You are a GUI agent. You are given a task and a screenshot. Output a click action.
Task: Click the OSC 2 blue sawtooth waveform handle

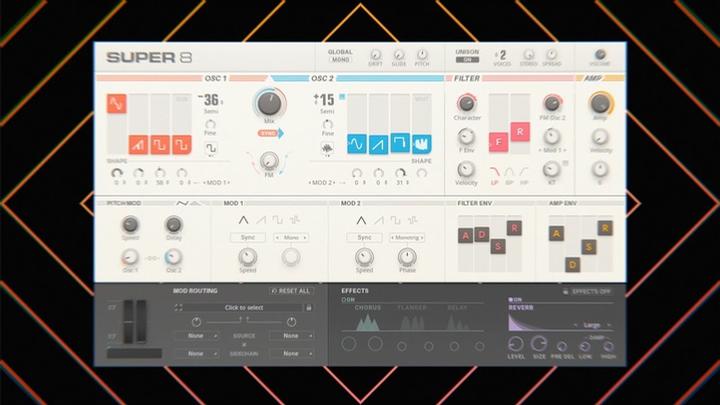click(378, 145)
